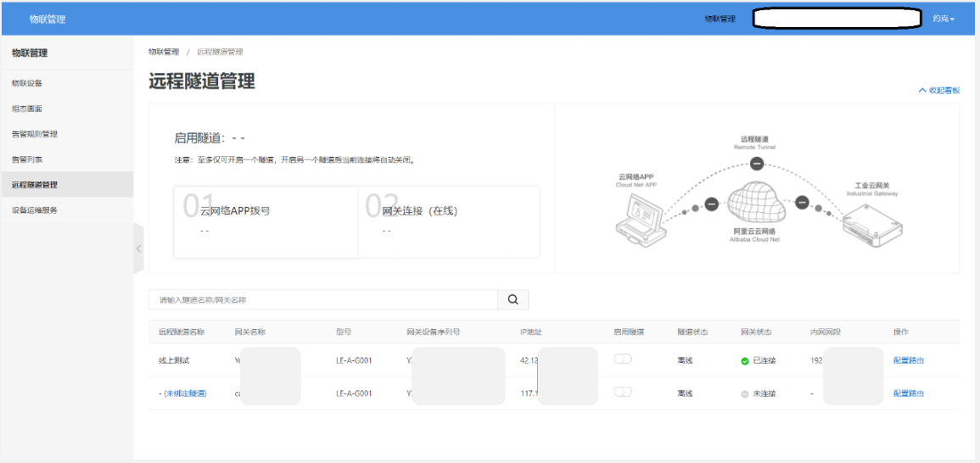
Task: Click the Remote Tunnel status circle icon
Action: pyautogui.click(x=757, y=165)
